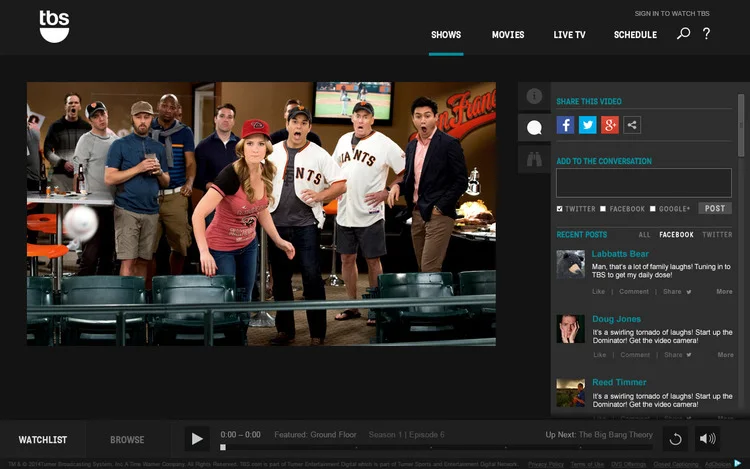Viewport: 750px width, 469px height.
Task: Toggle the Google+ checkbox
Action: click(x=652, y=209)
